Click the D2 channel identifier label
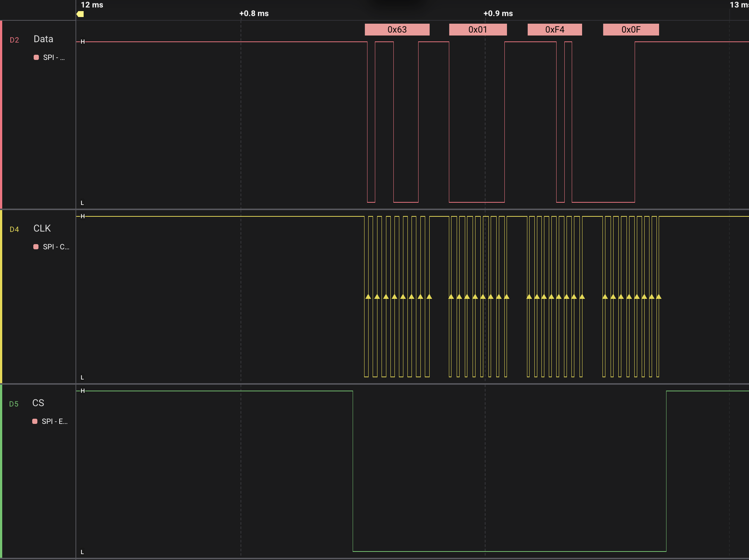Viewport: 749px width, 560px height. point(15,40)
